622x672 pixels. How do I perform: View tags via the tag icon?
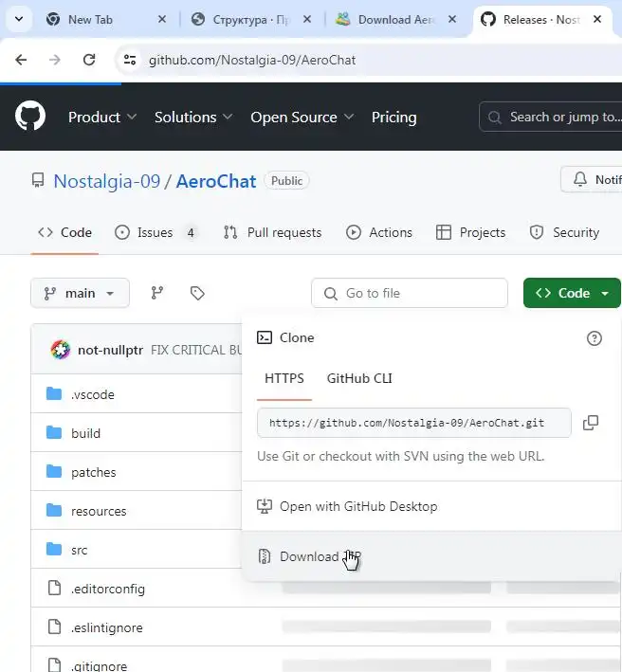tap(197, 293)
